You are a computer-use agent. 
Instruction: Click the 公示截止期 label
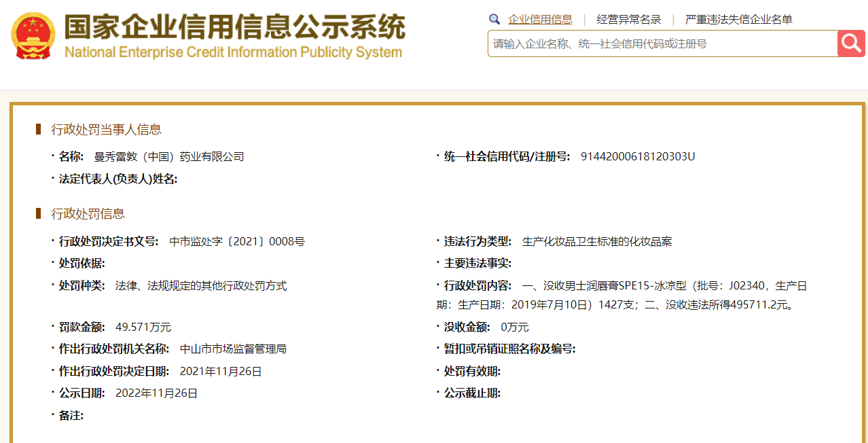[473, 393]
